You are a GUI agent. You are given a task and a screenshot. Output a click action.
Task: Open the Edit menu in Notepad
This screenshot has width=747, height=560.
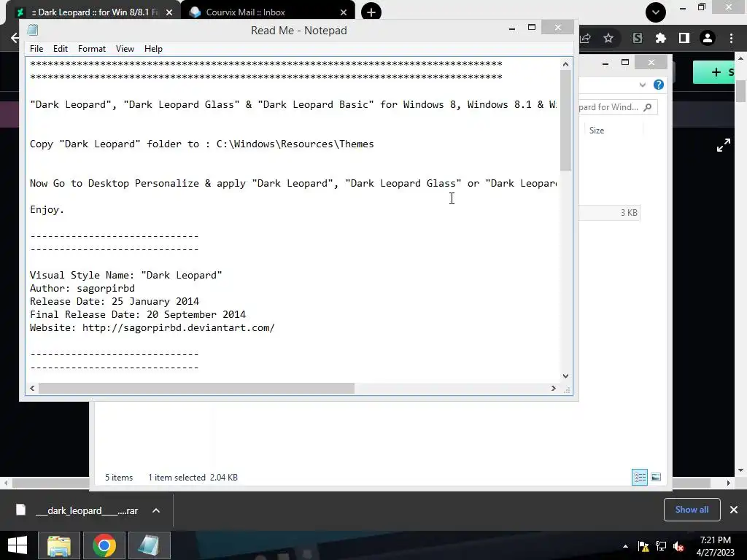[60, 49]
